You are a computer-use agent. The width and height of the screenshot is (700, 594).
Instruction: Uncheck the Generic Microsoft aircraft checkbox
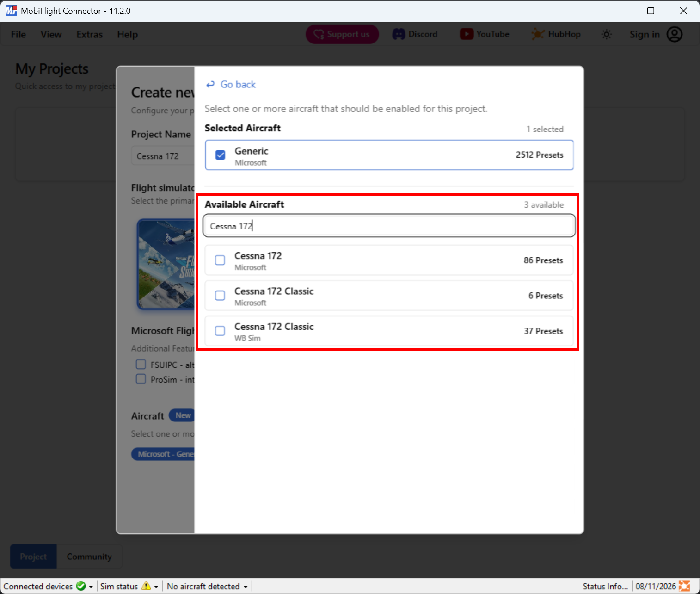(x=221, y=155)
